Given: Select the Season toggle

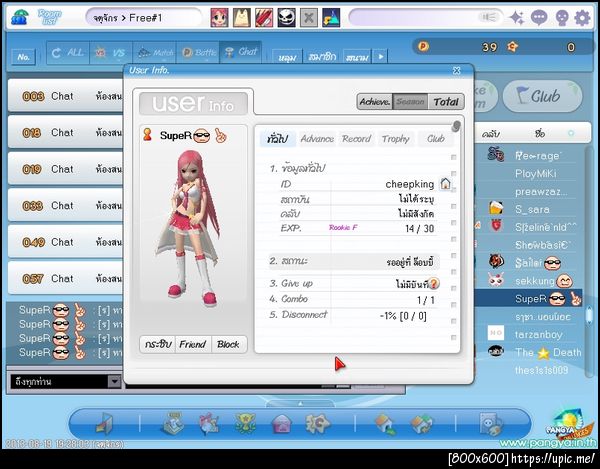Looking at the screenshot, I should click(x=410, y=102).
